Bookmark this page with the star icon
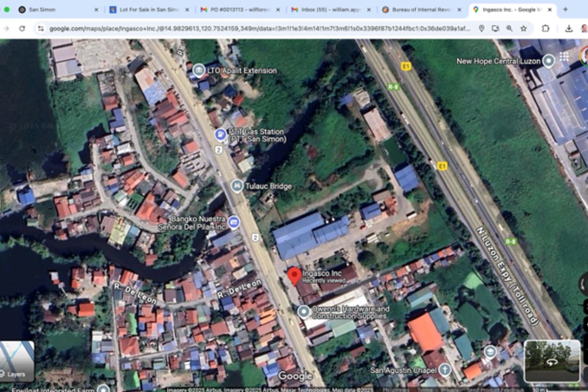588x392 pixels. coord(524,29)
